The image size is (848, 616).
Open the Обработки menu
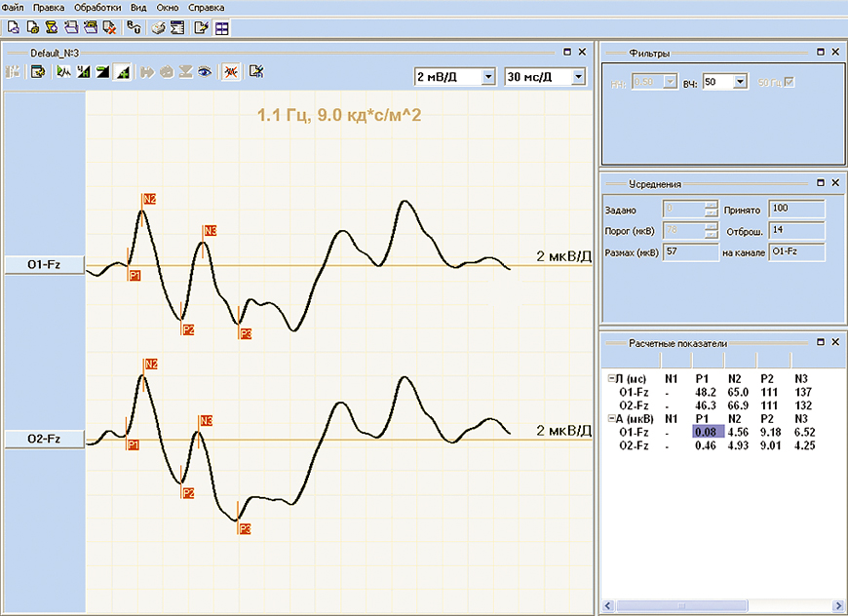pos(97,8)
